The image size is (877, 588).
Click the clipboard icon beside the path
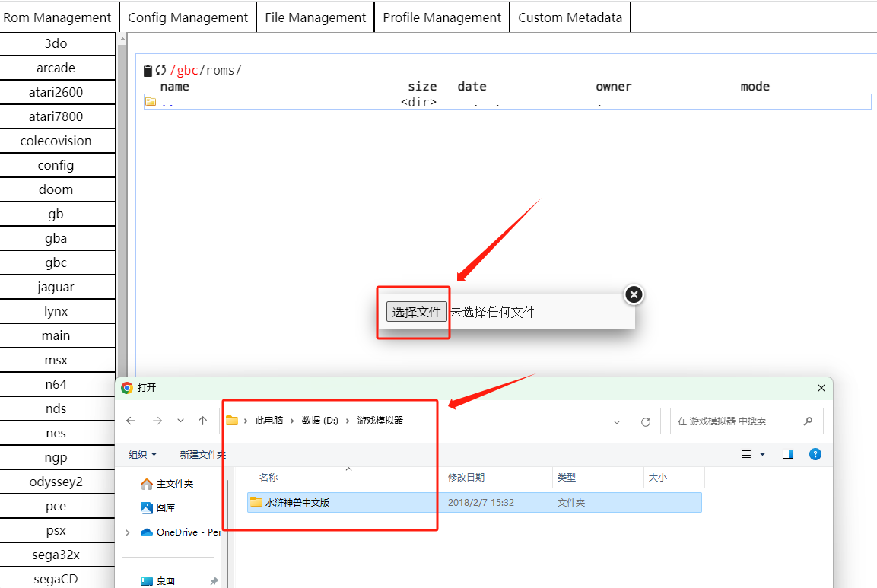[148, 71]
